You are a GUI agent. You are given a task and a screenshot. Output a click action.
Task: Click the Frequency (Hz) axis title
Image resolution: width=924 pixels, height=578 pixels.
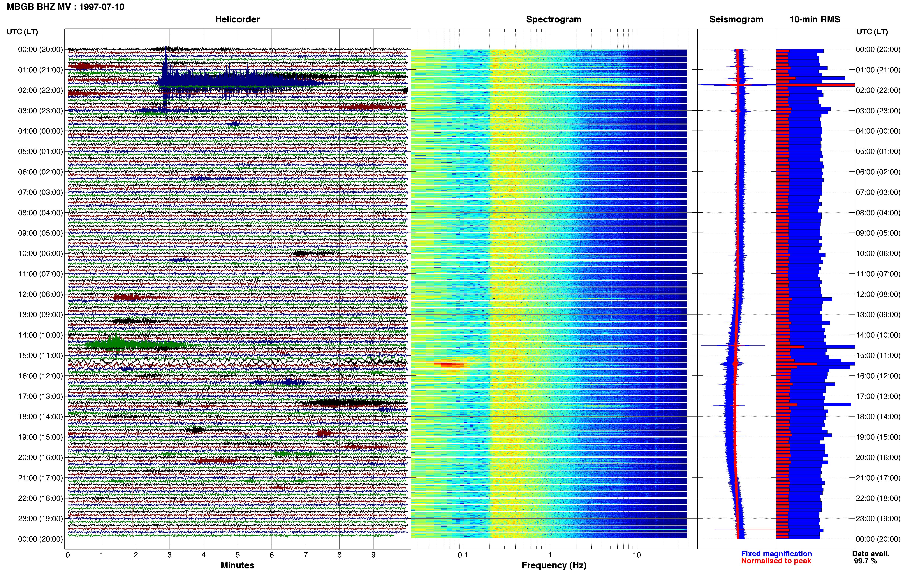tap(554, 565)
